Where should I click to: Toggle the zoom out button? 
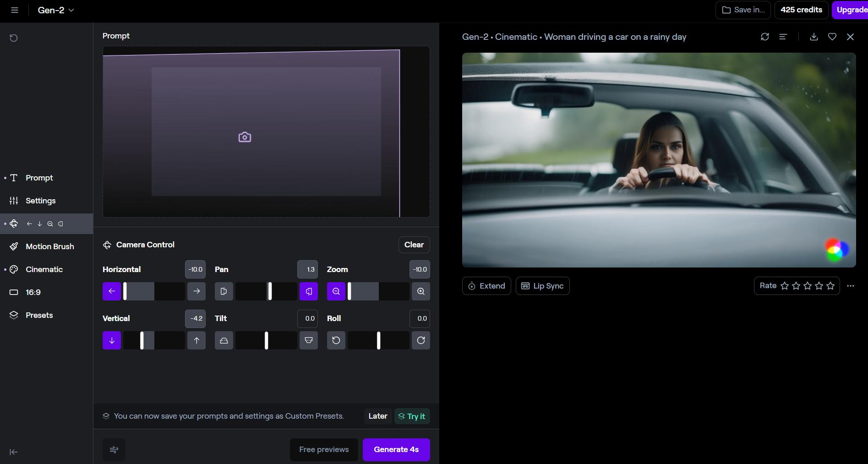pyautogui.click(x=336, y=291)
